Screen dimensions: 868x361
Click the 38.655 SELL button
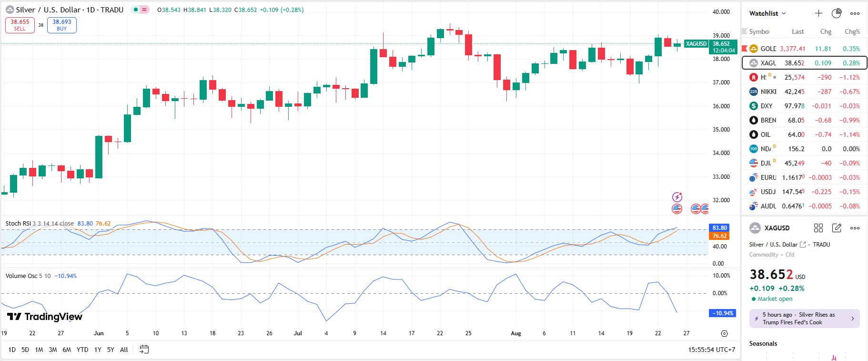(20, 25)
